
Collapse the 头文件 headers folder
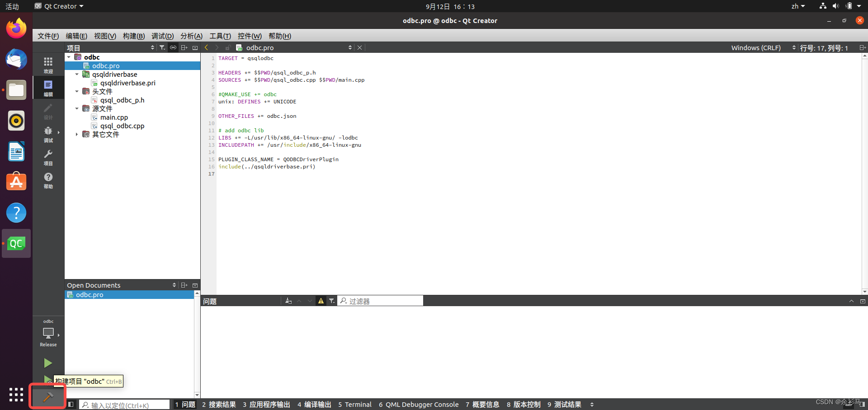tap(77, 91)
